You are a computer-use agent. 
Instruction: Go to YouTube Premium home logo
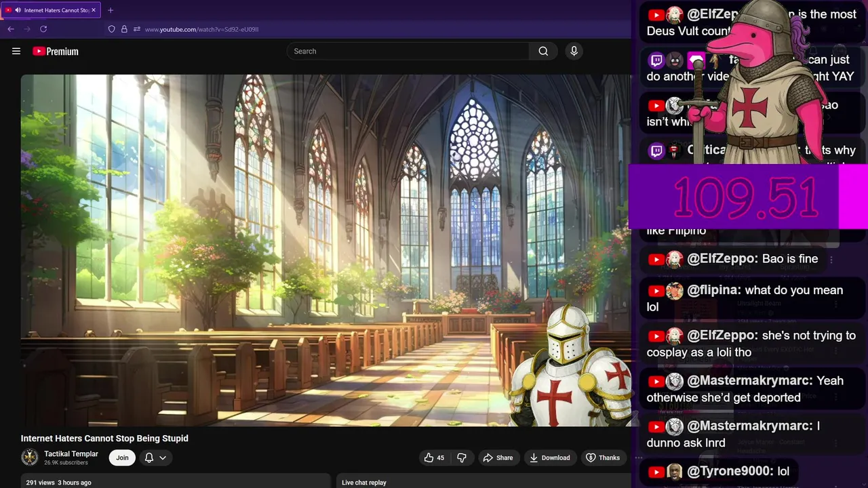pyautogui.click(x=55, y=51)
